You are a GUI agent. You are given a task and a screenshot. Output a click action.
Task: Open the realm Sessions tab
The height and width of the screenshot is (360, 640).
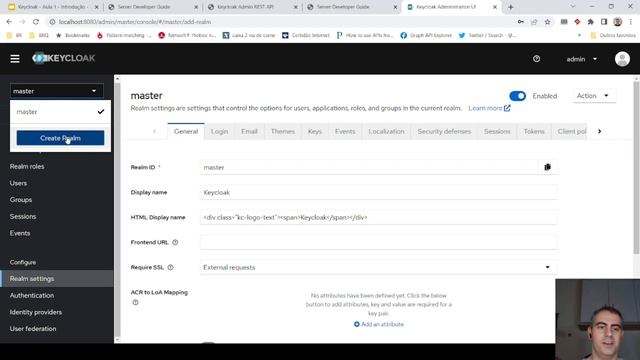(x=497, y=131)
